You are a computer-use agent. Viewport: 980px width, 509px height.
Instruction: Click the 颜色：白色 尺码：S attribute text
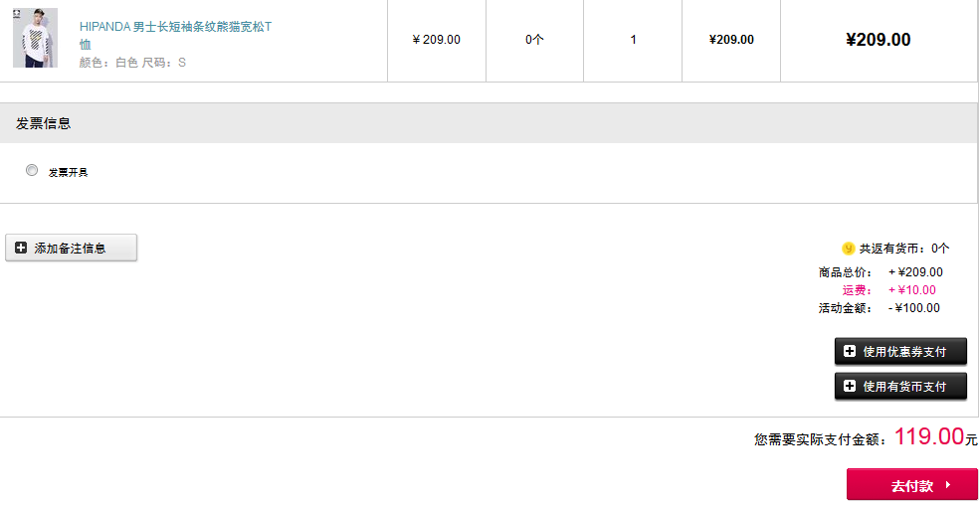pos(132,63)
